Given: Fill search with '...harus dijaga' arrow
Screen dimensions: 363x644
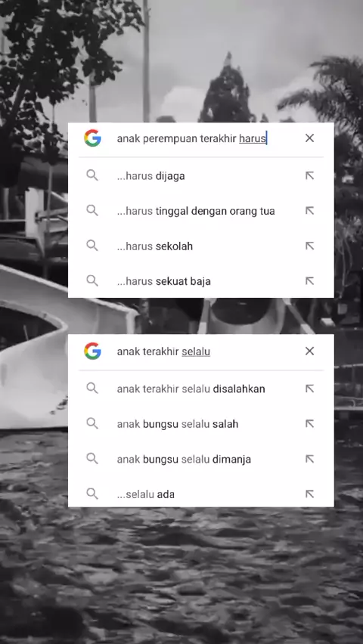Looking at the screenshot, I should [x=309, y=176].
